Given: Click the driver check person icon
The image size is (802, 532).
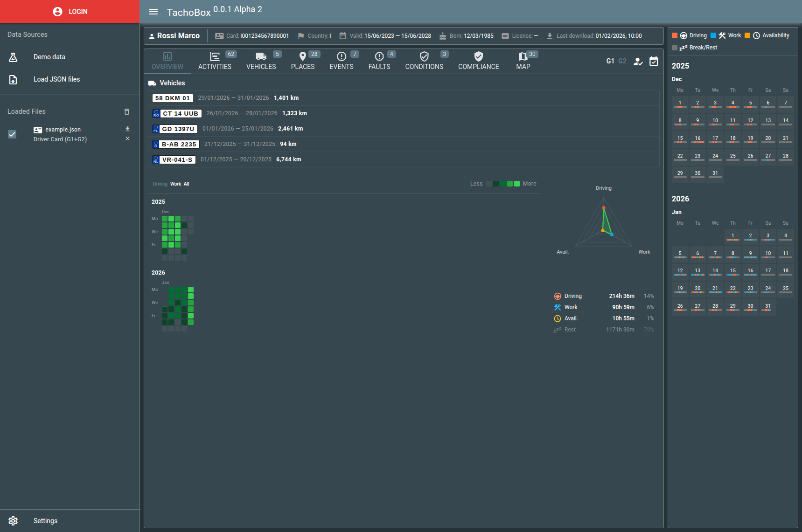Looking at the screenshot, I should tap(638, 62).
